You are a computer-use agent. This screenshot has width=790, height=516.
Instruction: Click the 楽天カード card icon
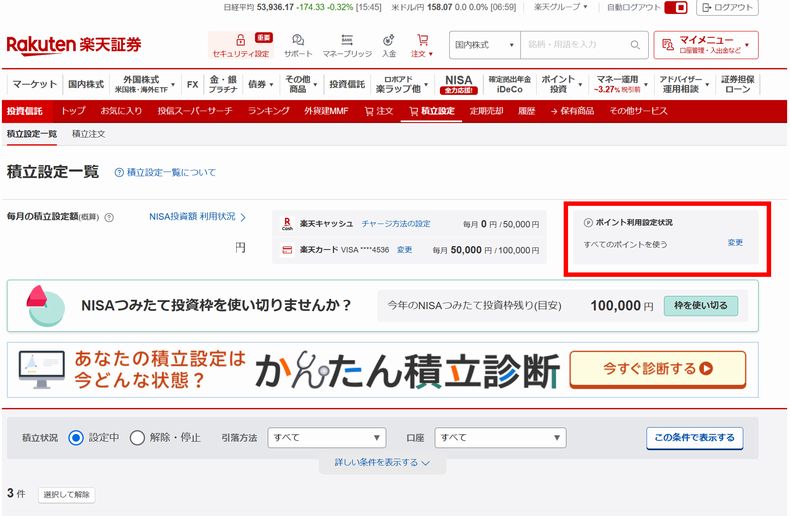coord(287,250)
